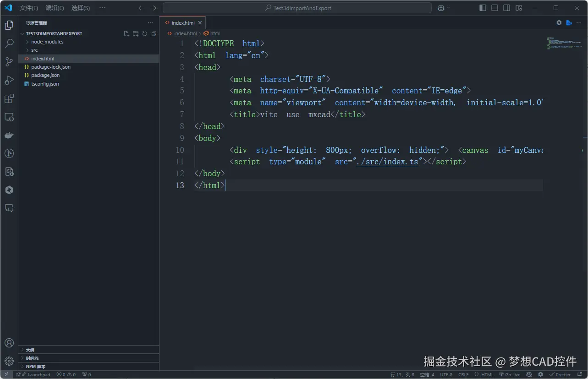
Task: Toggle the primary side bar layout button
Action: click(483, 8)
